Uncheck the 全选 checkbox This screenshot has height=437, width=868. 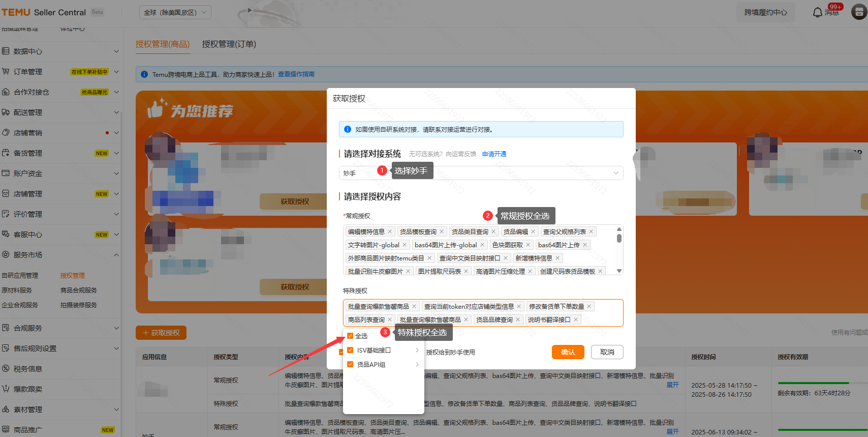350,336
